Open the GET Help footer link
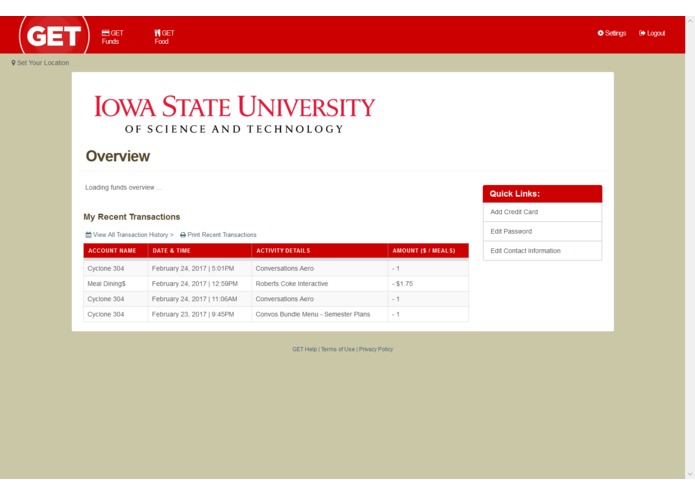 (x=305, y=350)
